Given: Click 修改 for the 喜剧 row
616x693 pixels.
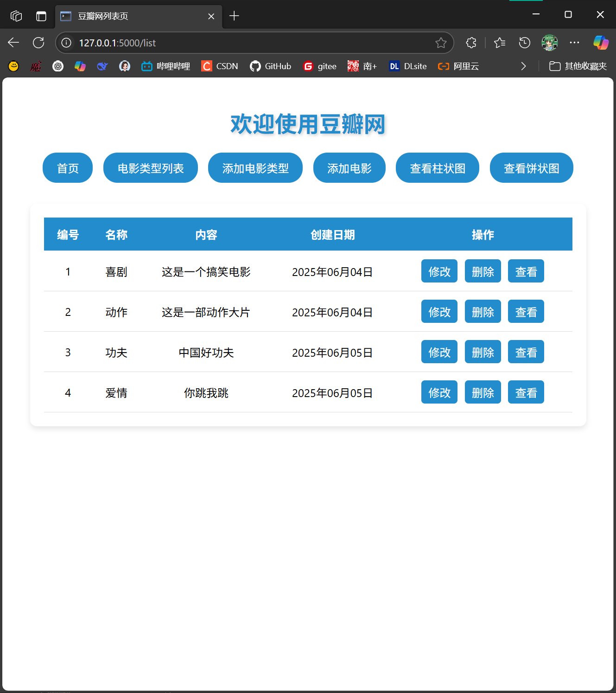Looking at the screenshot, I should pyautogui.click(x=439, y=271).
